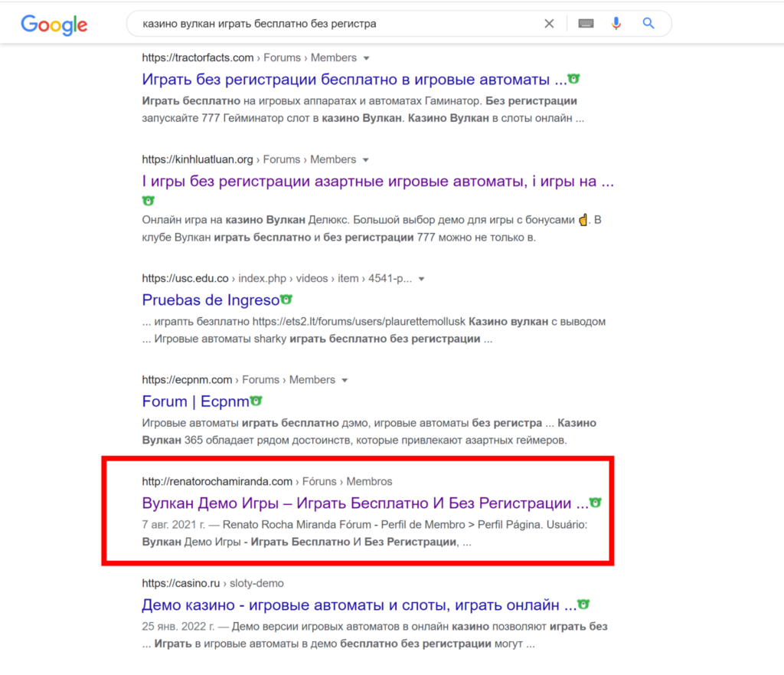Clear the search query with X

pyautogui.click(x=549, y=24)
